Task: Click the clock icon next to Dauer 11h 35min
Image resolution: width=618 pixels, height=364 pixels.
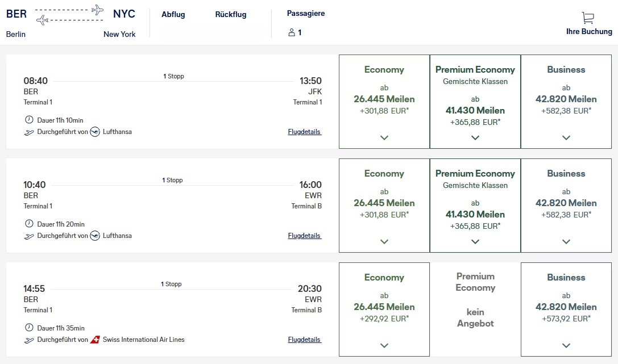Action: coord(29,327)
